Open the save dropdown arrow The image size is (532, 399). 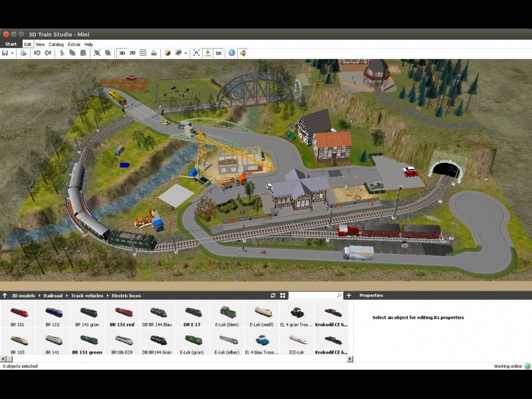pos(12,53)
